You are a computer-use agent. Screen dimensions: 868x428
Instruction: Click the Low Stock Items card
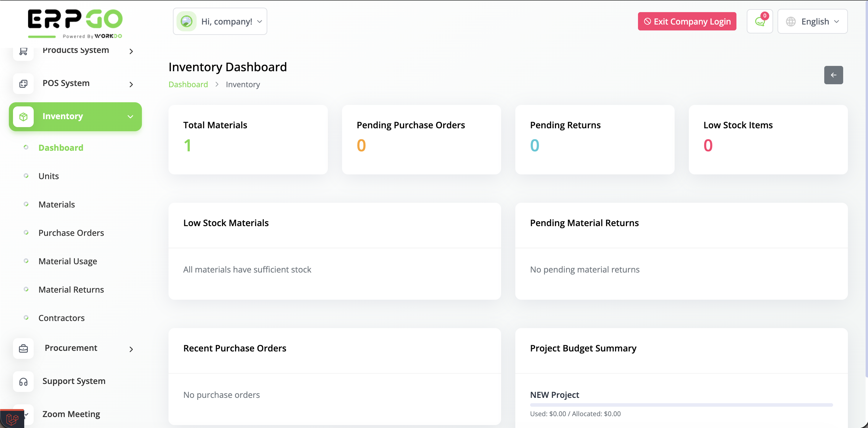click(x=768, y=140)
